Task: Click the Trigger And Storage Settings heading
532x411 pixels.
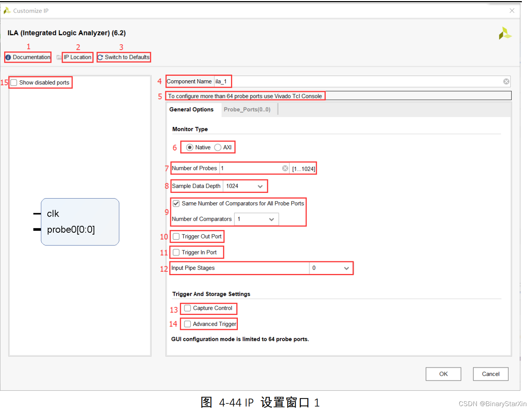Action: pos(211,294)
